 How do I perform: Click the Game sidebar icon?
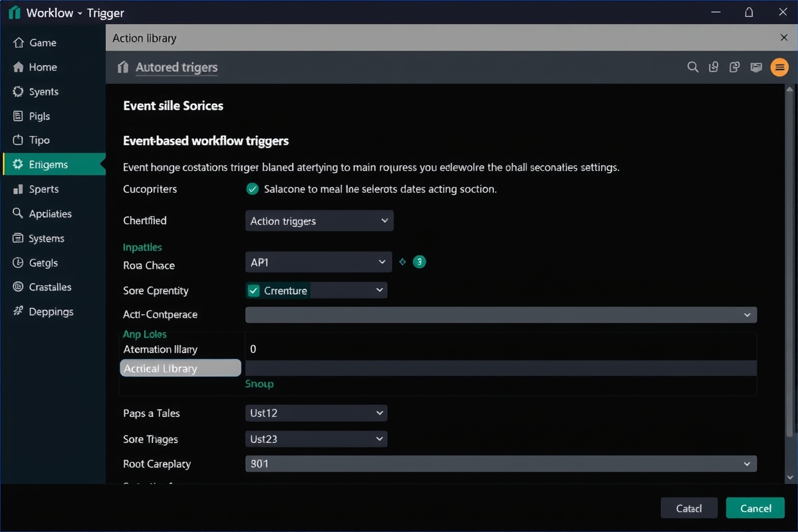point(18,43)
